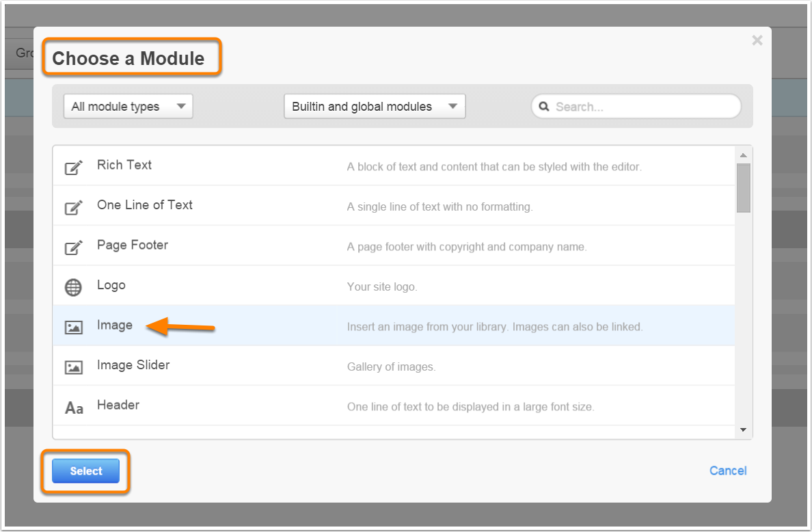The image size is (812, 532).
Task: Click the scroll up arrow of module list
Action: pyautogui.click(x=744, y=155)
